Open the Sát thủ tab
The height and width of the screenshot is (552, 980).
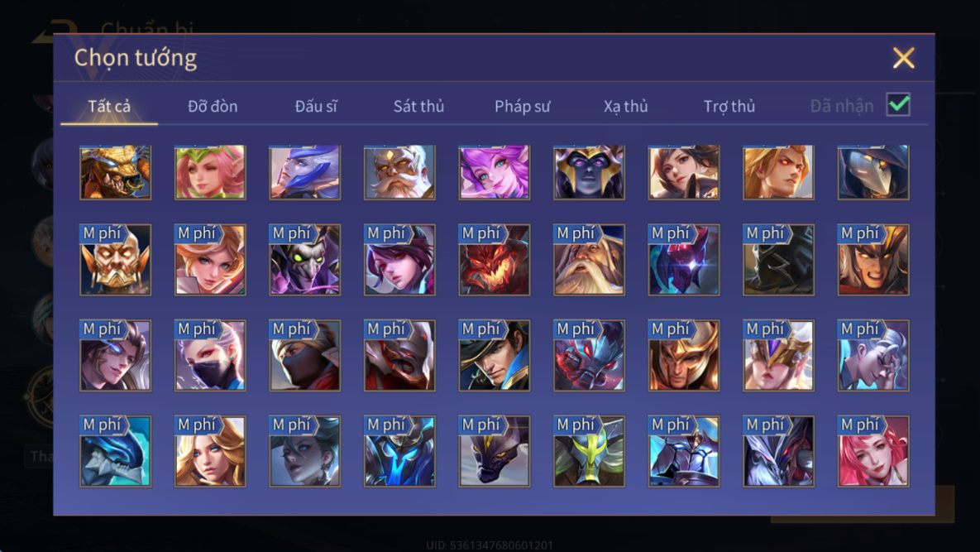(418, 106)
